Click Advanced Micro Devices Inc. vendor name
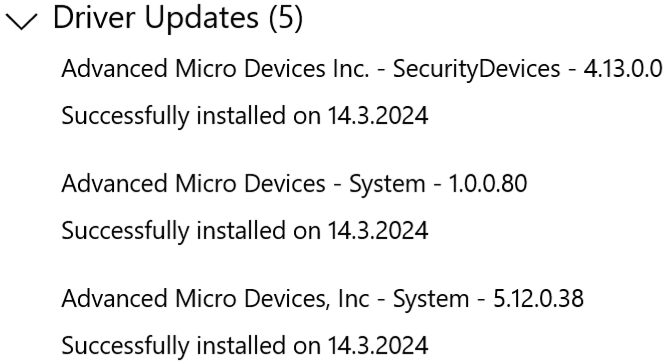 click(x=215, y=68)
